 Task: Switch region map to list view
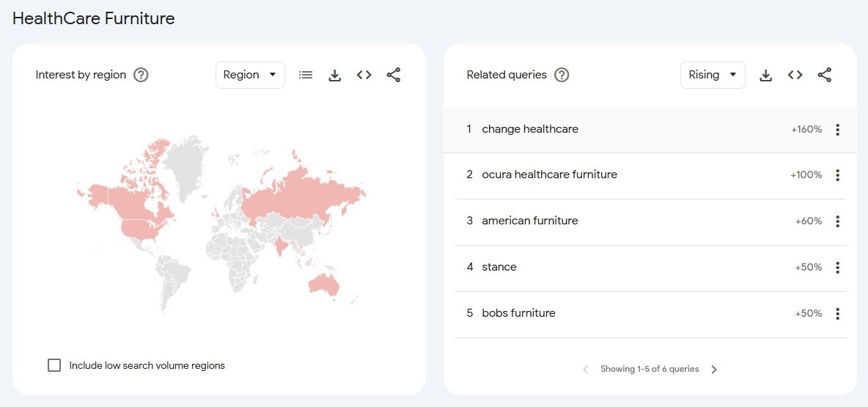306,75
